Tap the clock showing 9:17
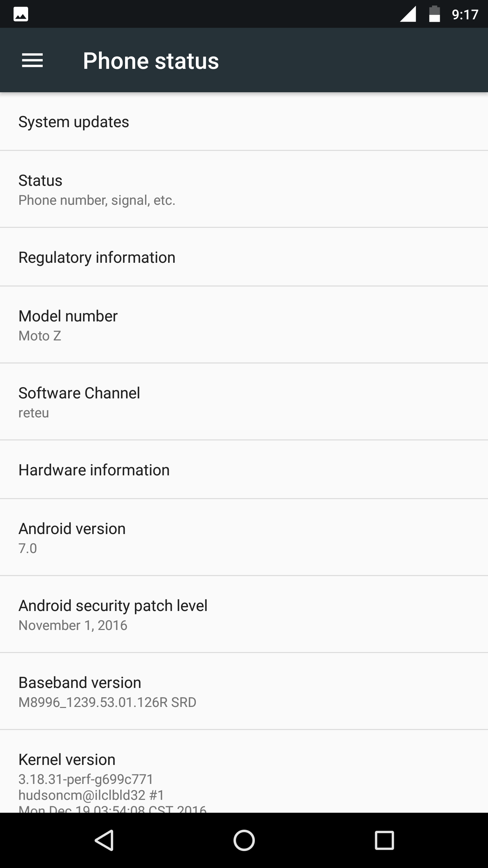The image size is (488, 868). pos(465,15)
